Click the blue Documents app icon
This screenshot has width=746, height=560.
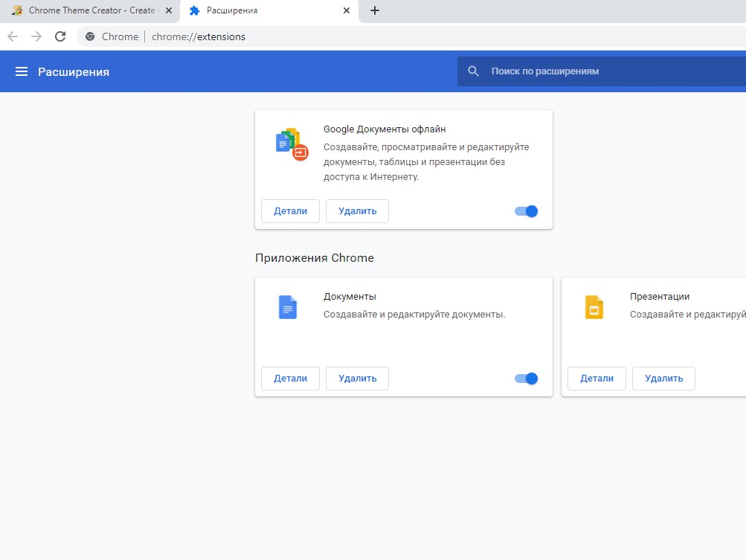288,307
